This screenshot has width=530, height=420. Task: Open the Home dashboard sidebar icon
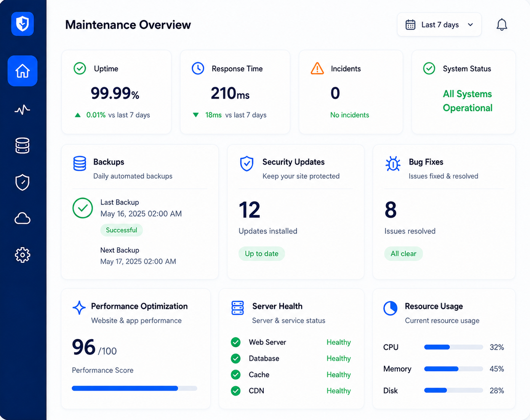click(22, 71)
